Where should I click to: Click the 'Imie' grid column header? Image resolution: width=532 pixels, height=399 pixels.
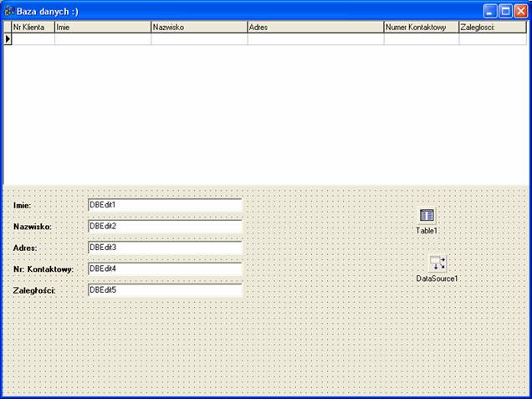(102, 28)
